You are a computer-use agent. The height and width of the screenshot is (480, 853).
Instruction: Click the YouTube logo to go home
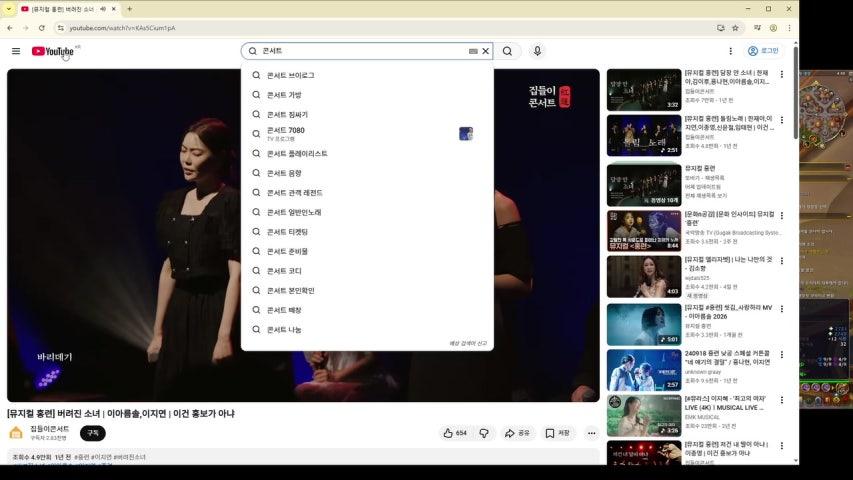point(53,51)
